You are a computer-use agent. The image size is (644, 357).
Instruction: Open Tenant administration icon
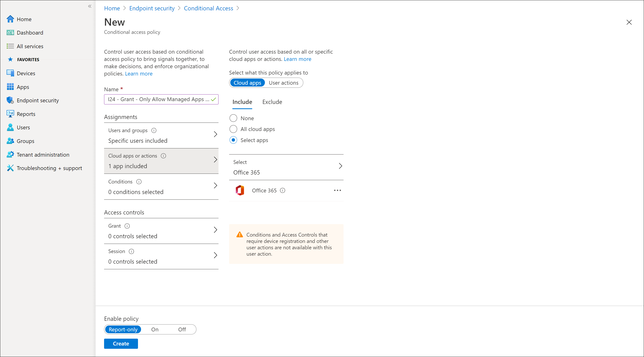(x=10, y=155)
